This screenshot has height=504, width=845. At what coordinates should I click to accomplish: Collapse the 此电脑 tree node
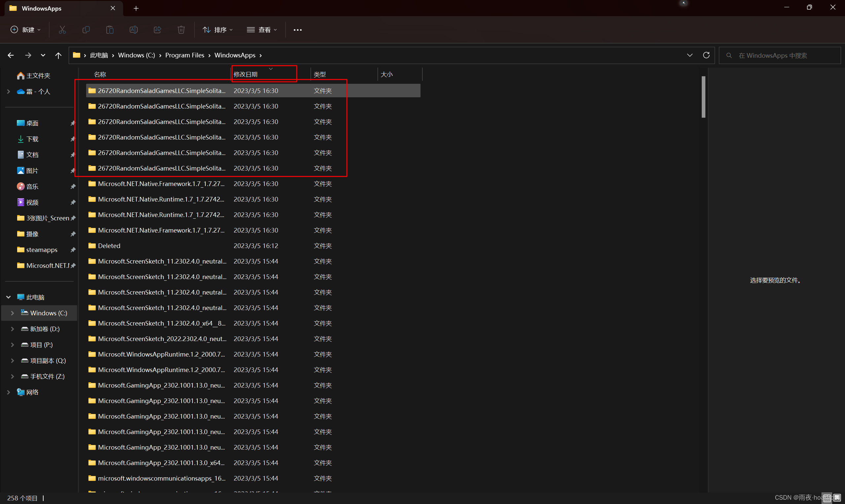[9, 297]
